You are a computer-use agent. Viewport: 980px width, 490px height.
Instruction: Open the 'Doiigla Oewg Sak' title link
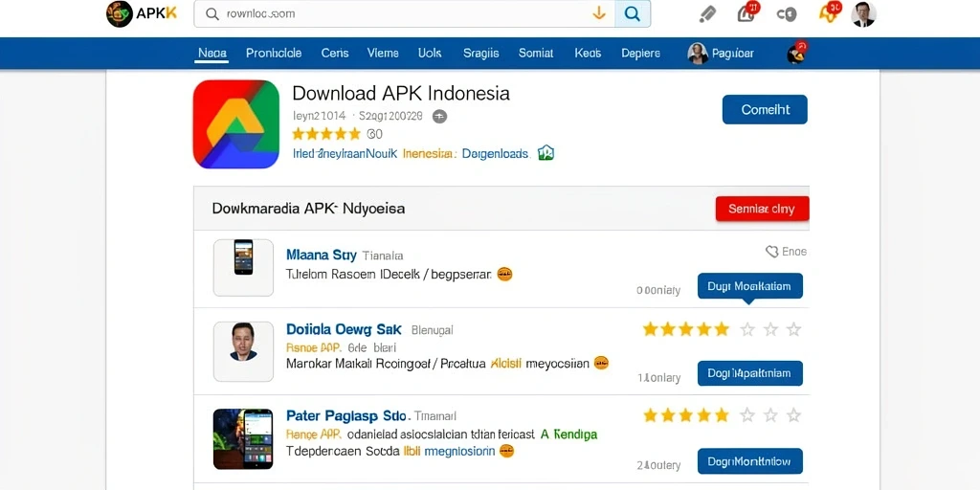344,329
